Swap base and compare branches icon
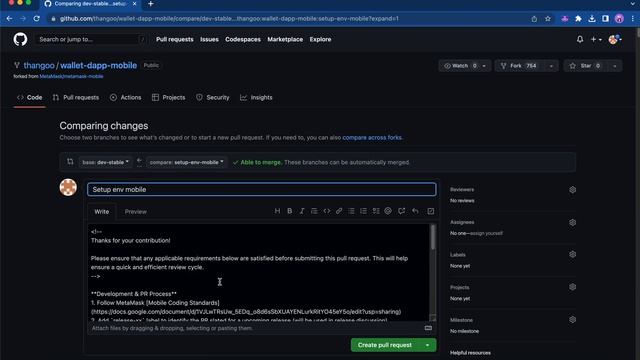Viewport: 640px width, 360px height. point(70,162)
